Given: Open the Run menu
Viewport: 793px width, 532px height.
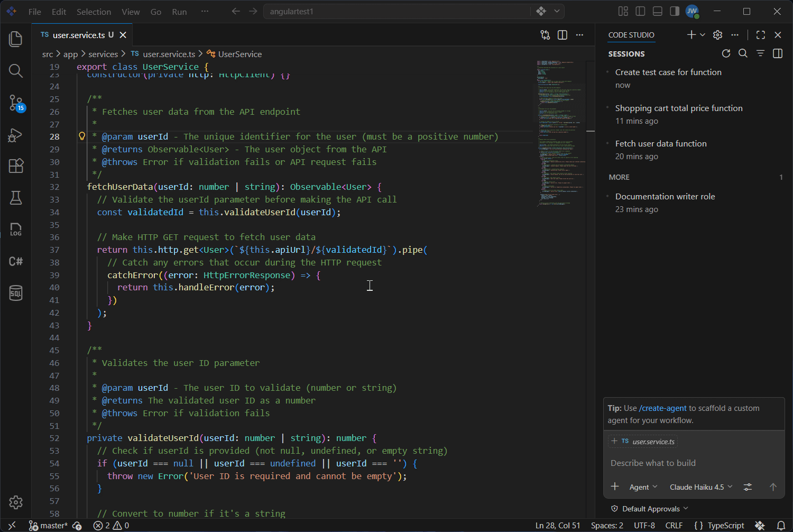Looking at the screenshot, I should 179,12.
